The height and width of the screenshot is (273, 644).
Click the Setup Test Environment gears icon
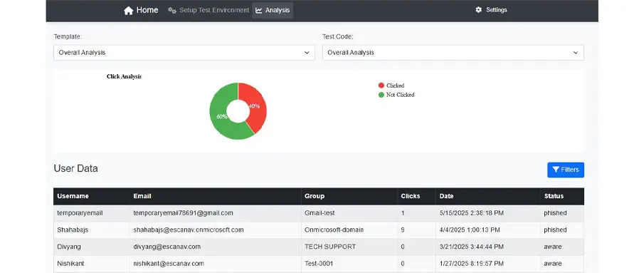(172, 10)
